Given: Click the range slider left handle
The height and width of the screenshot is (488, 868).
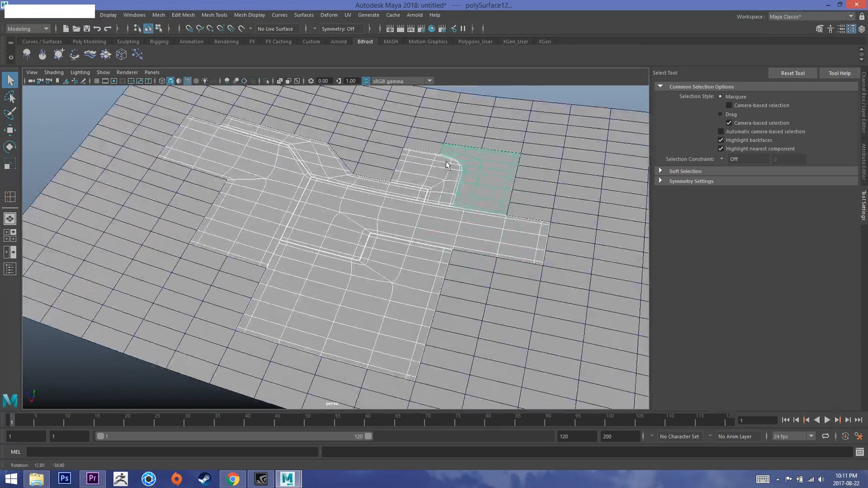Looking at the screenshot, I should coord(101,436).
